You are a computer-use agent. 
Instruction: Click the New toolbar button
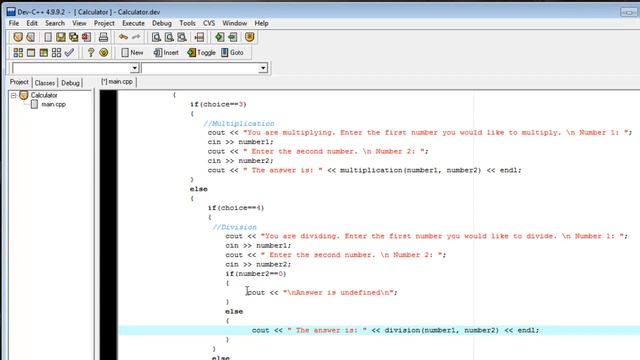coord(132,52)
